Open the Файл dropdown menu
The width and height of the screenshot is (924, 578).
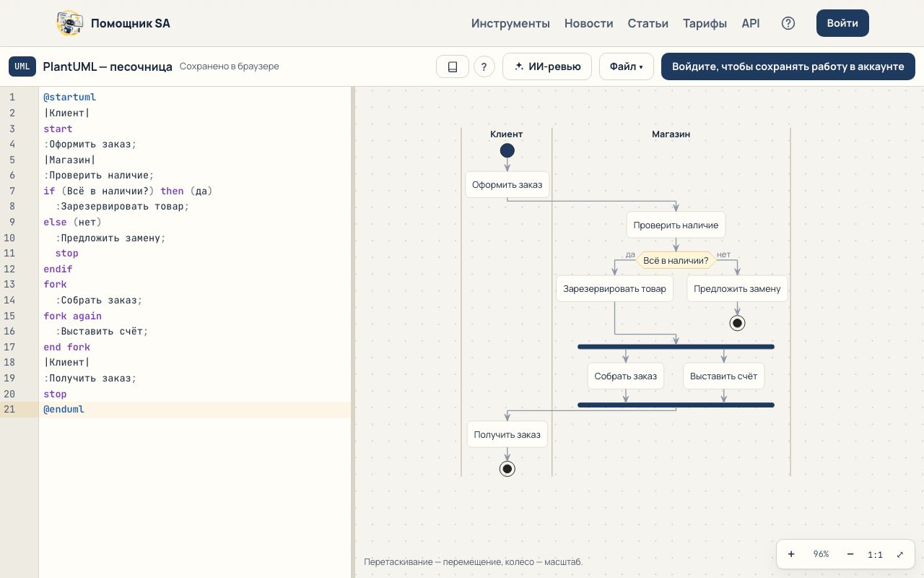(626, 66)
